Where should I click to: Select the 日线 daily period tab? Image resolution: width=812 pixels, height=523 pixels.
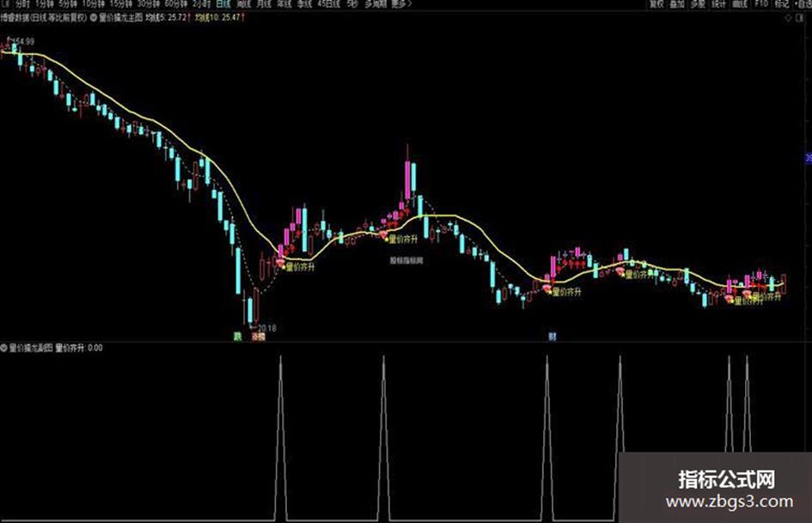tap(223, 3)
